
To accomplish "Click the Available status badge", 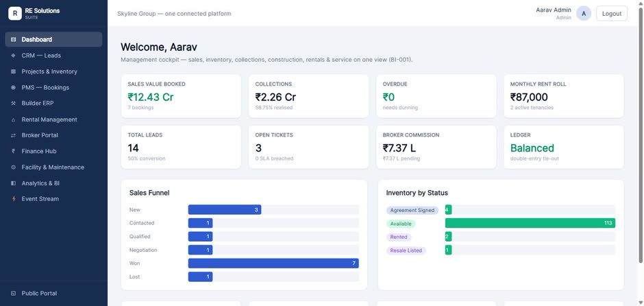I will [x=401, y=224].
